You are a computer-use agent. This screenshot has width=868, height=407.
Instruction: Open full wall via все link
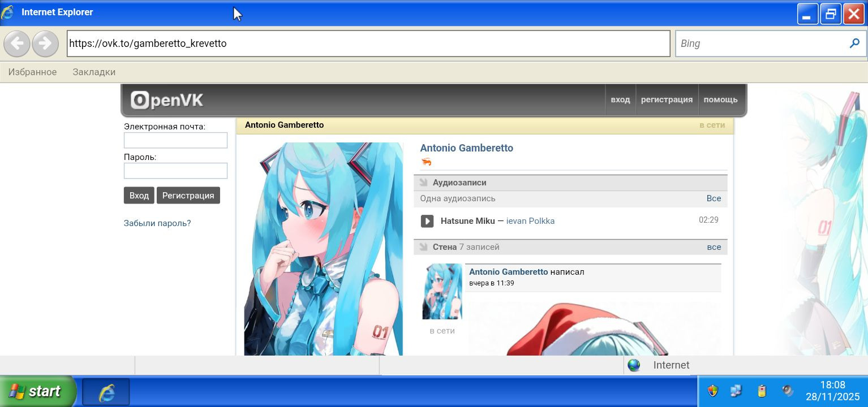[x=714, y=247]
